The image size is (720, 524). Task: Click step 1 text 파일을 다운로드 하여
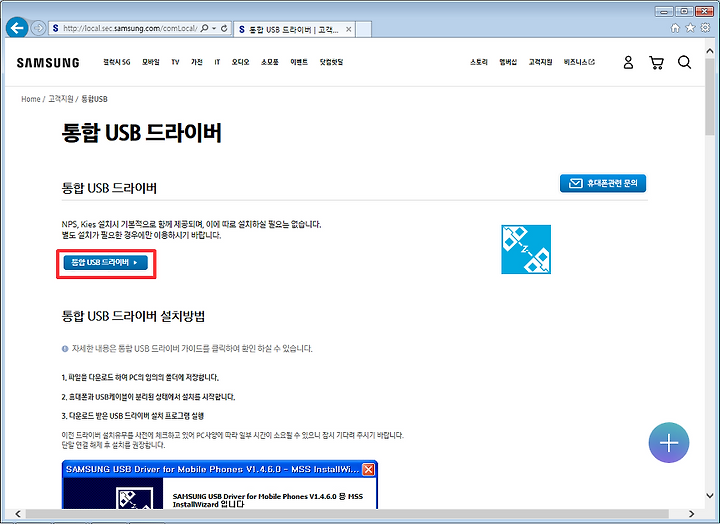[140, 378]
